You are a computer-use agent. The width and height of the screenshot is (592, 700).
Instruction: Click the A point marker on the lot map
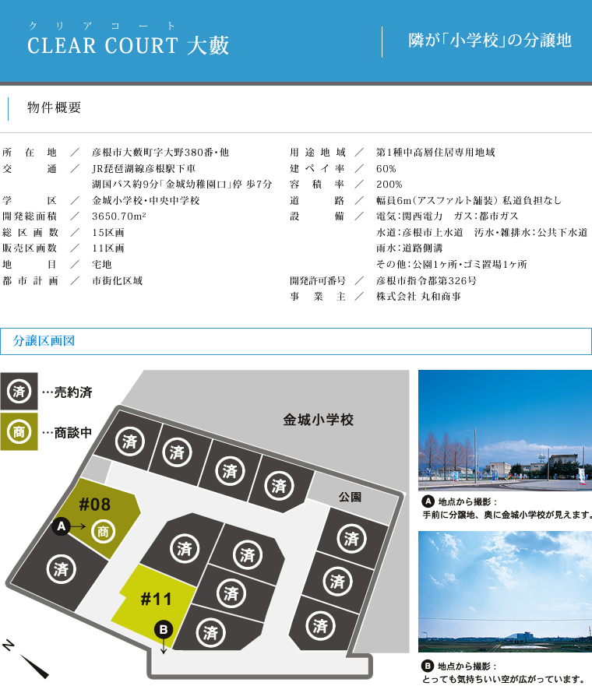pos(61,527)
